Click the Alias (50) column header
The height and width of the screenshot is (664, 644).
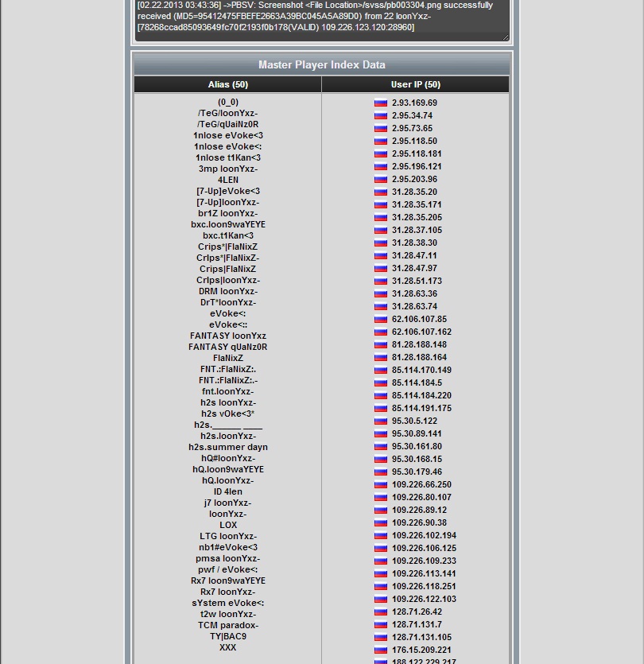(x=228, y=84)
